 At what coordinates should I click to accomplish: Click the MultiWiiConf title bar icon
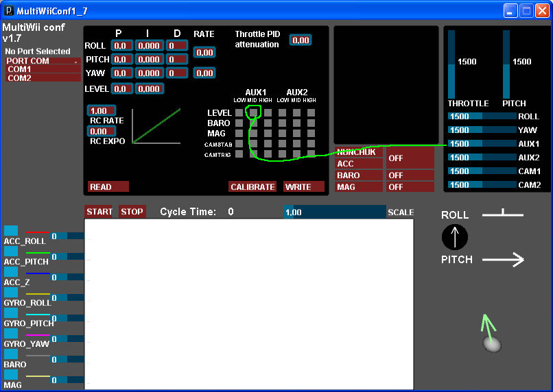pyautogui.click(x=8, y=10)
